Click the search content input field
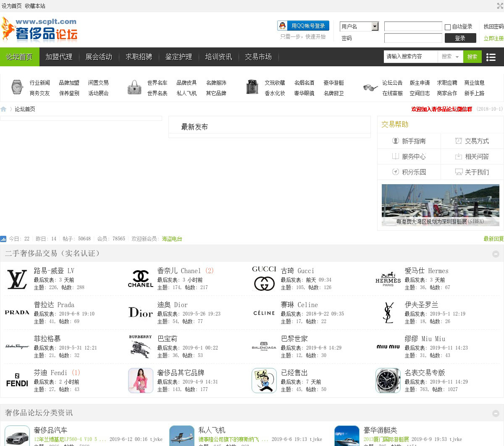 point(410,57)
